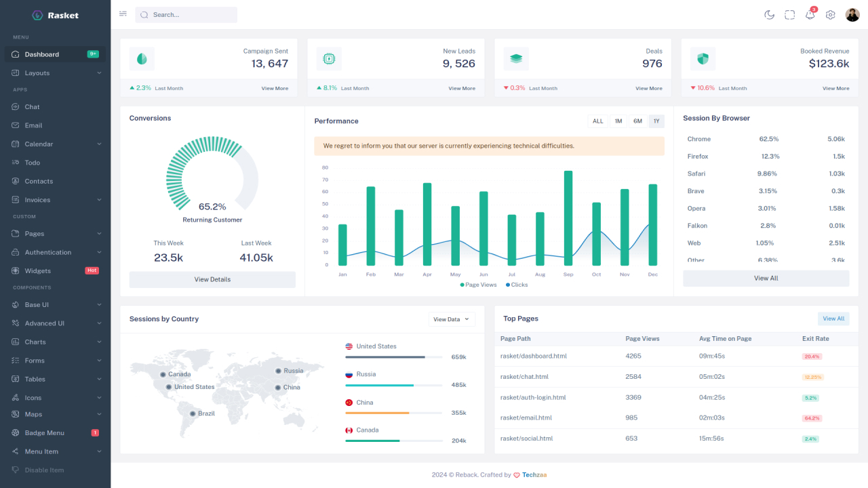Click the Rasket logo
The height and width of the screenshot is (488, 868).
point(54,14)
